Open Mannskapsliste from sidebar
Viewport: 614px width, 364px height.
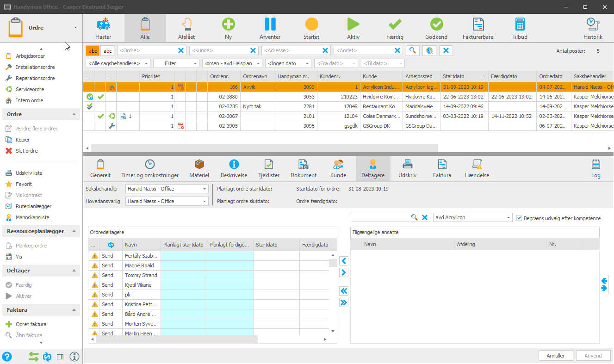(x=32, y=217)
